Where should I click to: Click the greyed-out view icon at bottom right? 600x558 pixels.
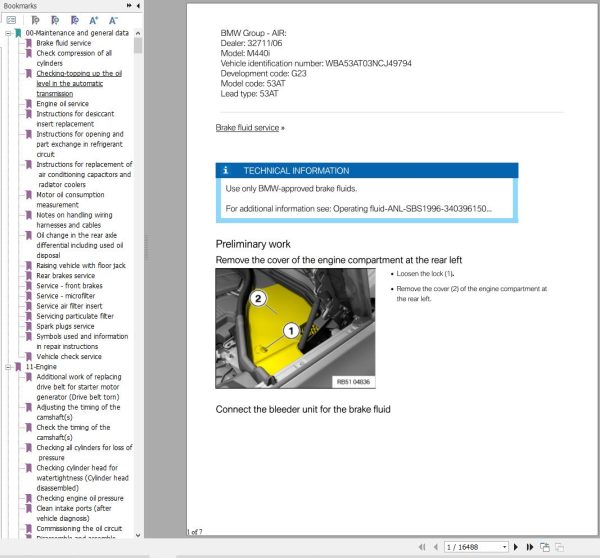point(559,547)
